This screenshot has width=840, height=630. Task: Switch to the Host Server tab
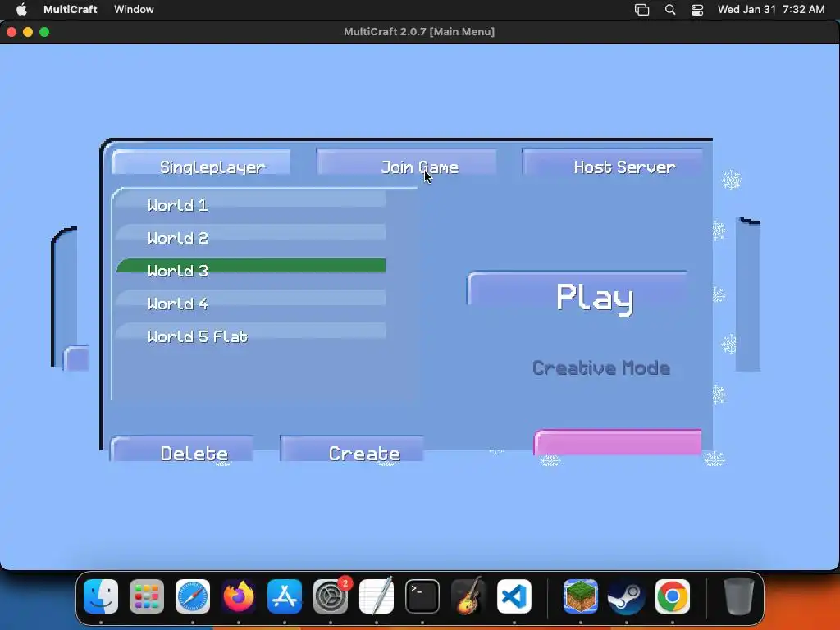tap(612, 162)
